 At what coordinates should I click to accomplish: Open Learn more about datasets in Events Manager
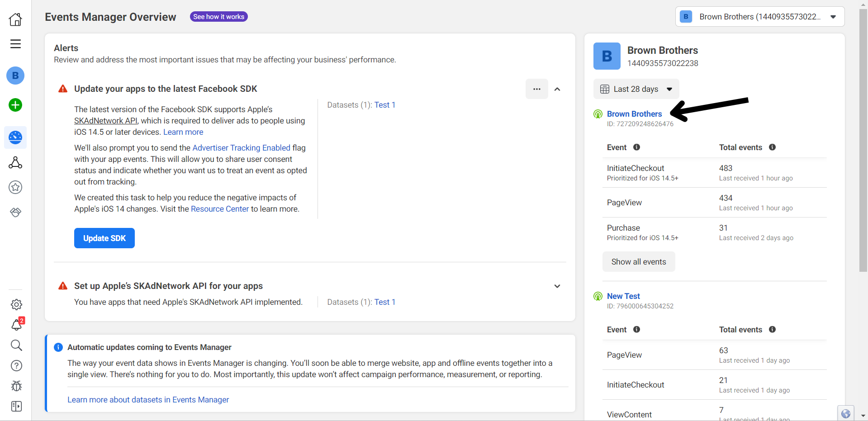pos(148,400)
